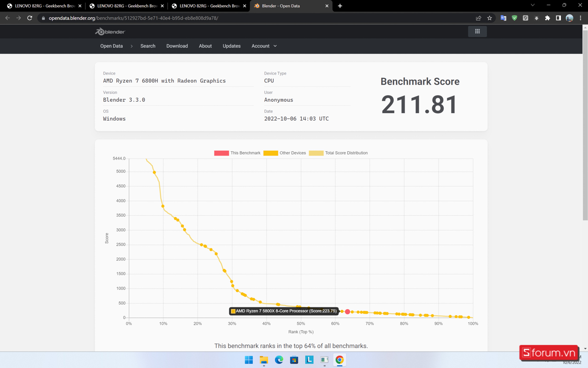Open the system monitor app in taskbar
This screenshot has height=368, width=588.
coord(324,360)
